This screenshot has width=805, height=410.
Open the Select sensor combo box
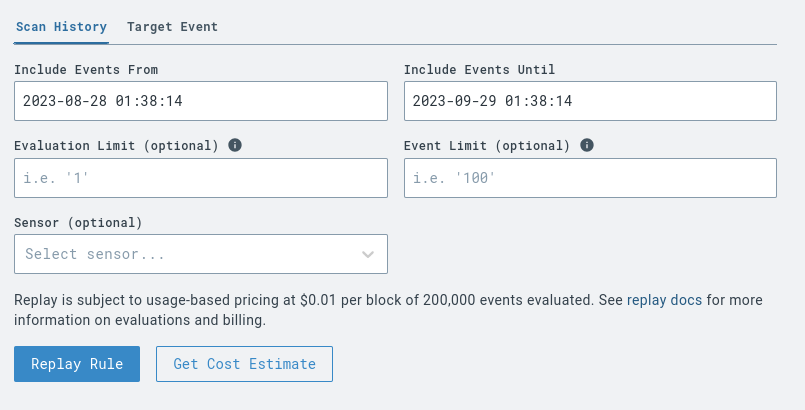point(190,254)
